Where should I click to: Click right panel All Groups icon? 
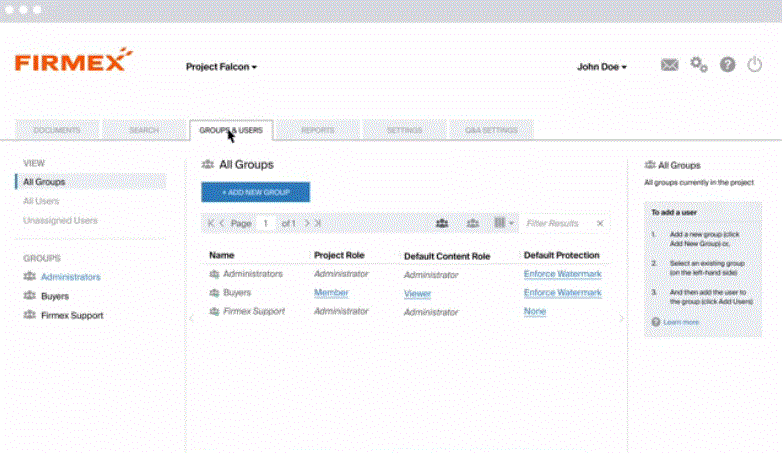click(x=650, y=165)
